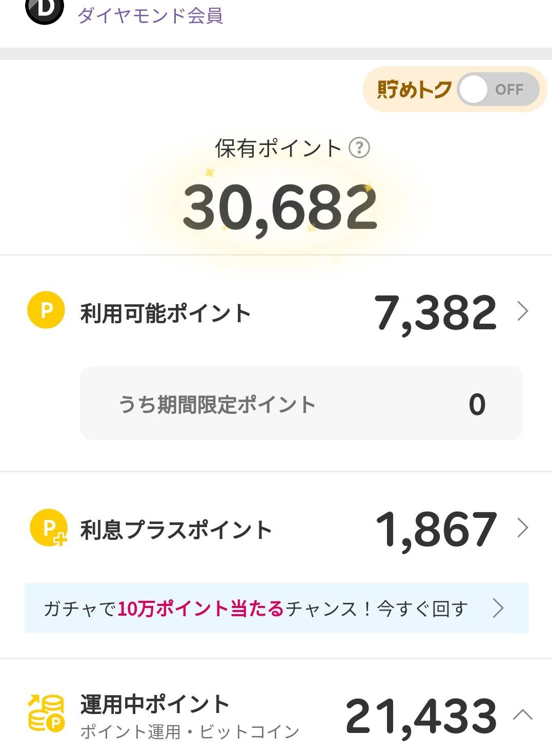Open 利用可能ポイント details via right chevron
The width and height of the screenshot is (552, 756).
pyautogui.click(x=522, y=311)
